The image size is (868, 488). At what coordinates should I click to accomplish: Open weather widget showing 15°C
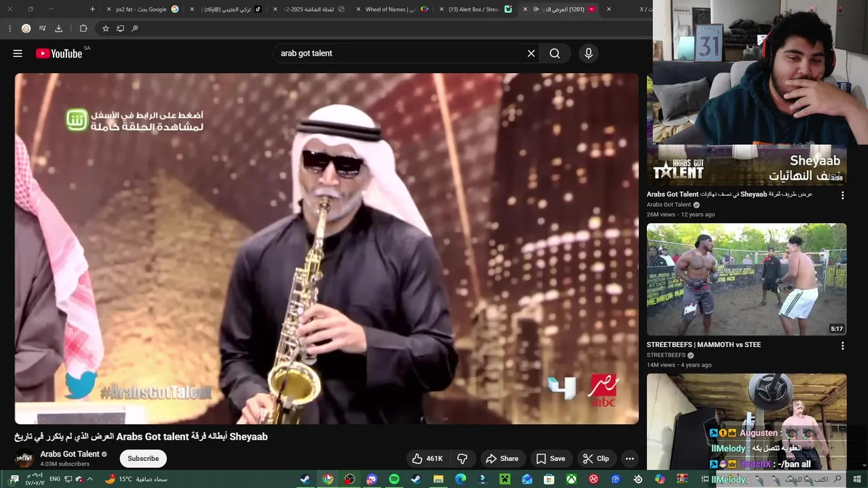point(136,479)
